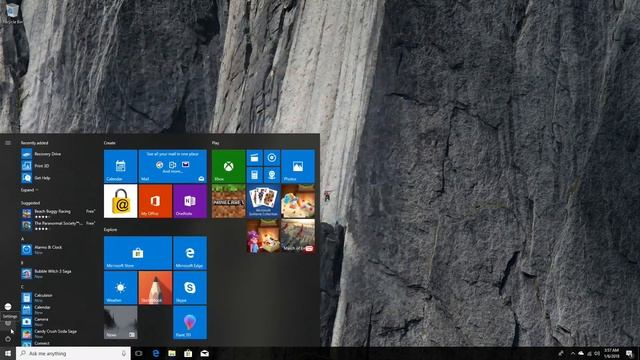
Task: Open Microsoft Store from the taskbar
Action: (188, 353)
